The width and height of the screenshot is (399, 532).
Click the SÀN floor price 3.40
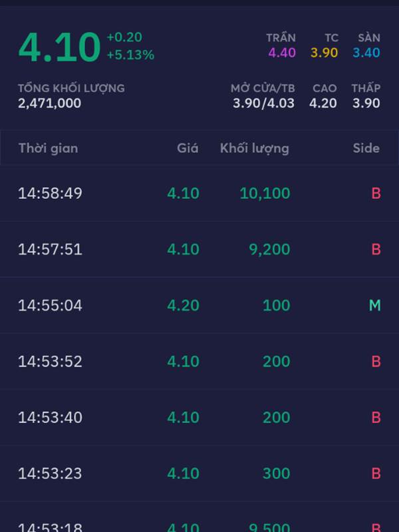(x=366, y=53)
